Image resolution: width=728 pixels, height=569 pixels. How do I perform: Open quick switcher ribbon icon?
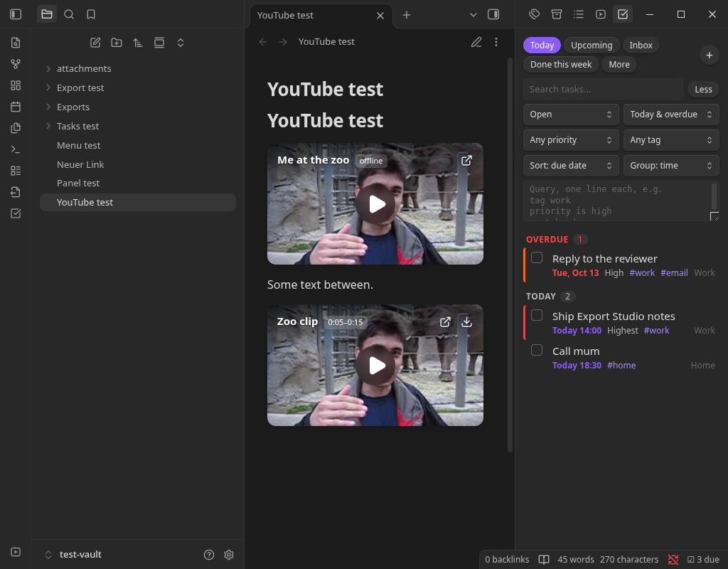coord(16,43)
